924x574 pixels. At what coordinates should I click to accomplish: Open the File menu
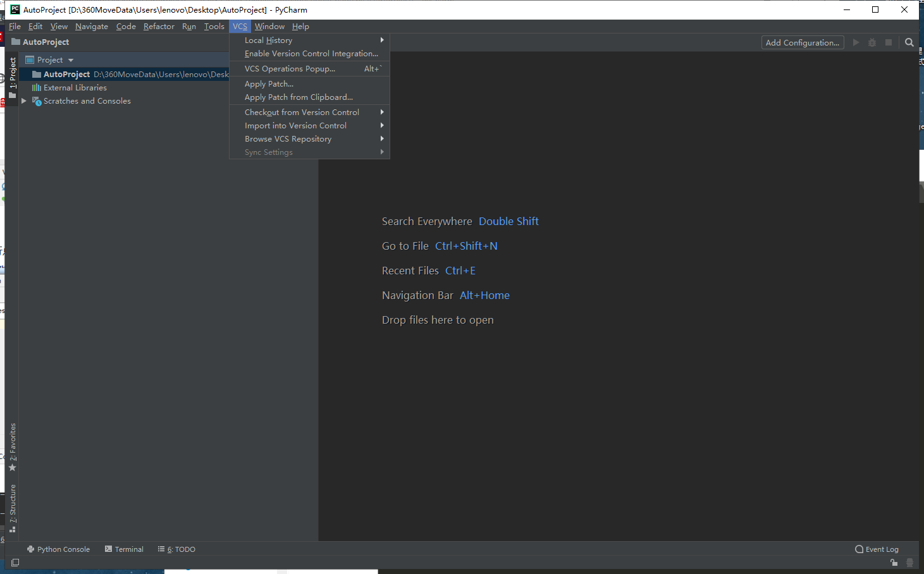[15, 27]
